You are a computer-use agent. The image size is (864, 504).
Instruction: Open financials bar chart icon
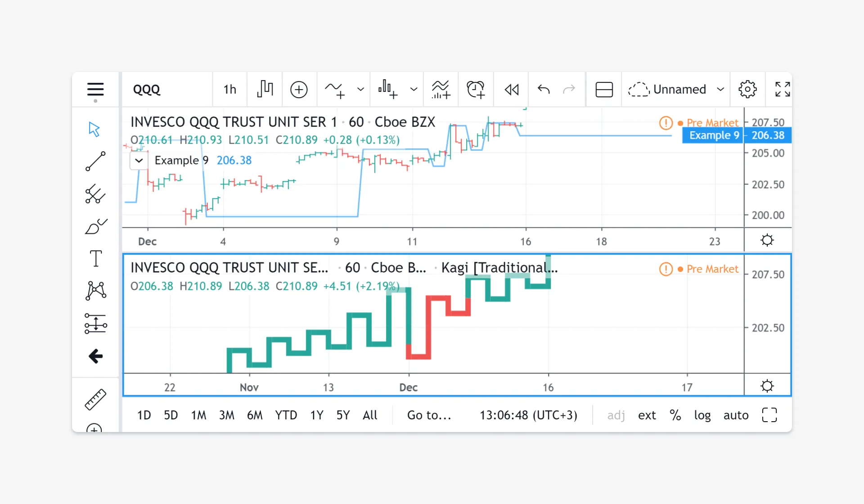coord(387,89)
